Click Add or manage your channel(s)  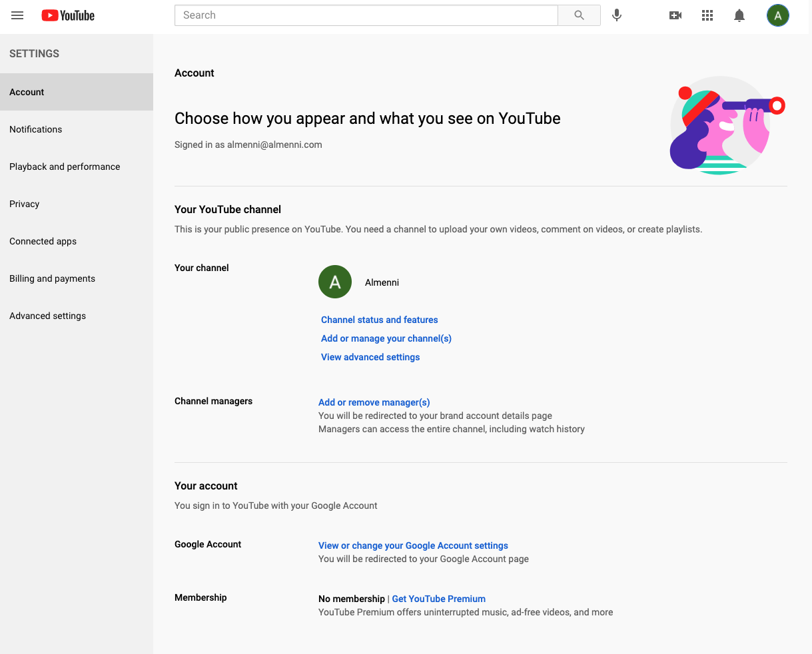point(386,338)
